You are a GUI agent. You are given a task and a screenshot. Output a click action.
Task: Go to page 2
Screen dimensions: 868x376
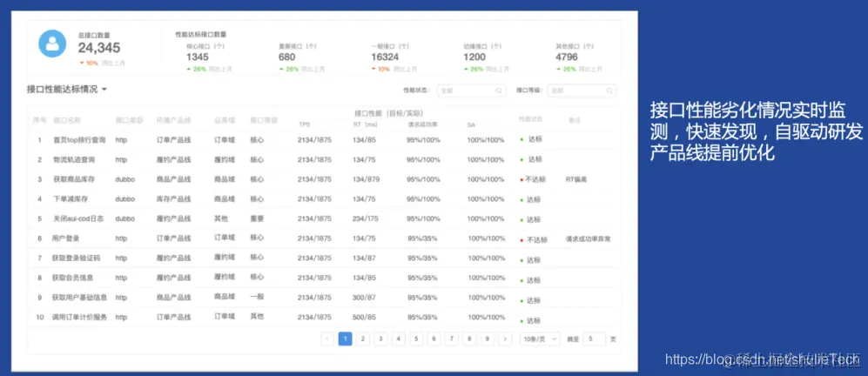[362, 339]
